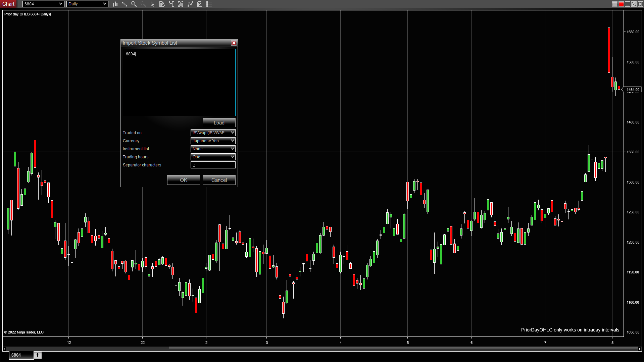Cancel the import dialog
The height and width of the screenshot is (362, 644).
coord(219,180)
